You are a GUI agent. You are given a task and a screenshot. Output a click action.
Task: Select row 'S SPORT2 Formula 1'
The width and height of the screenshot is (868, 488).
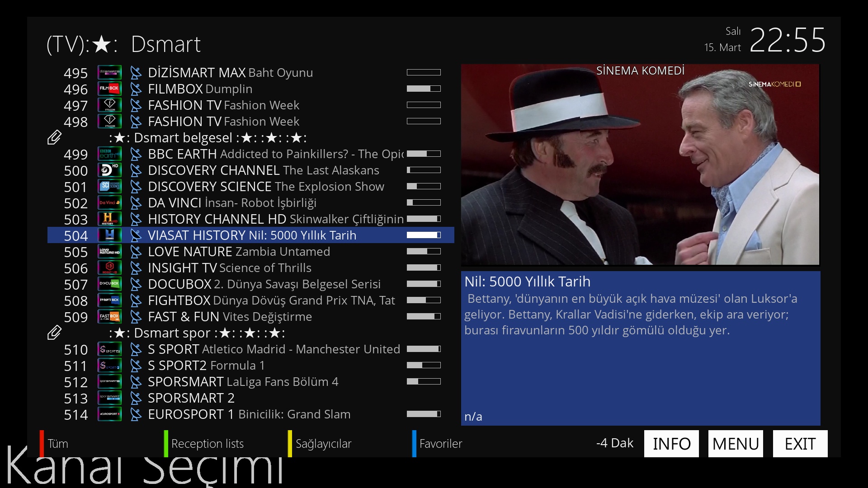coord(251,365)
